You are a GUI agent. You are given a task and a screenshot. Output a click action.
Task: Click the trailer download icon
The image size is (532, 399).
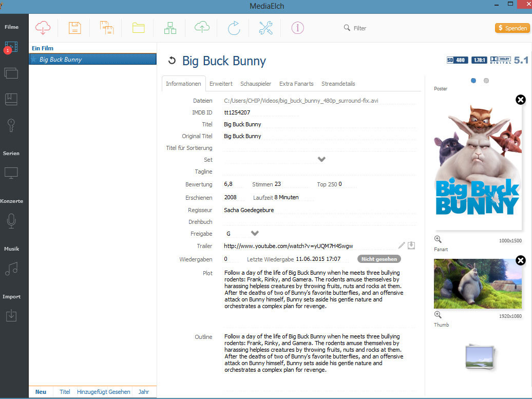(411, 245)
